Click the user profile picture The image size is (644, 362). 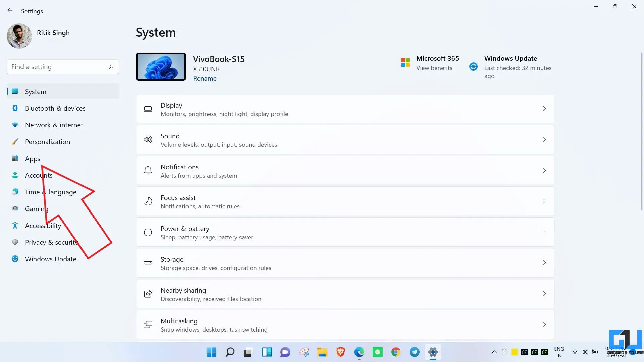click(x=19, y=36)
